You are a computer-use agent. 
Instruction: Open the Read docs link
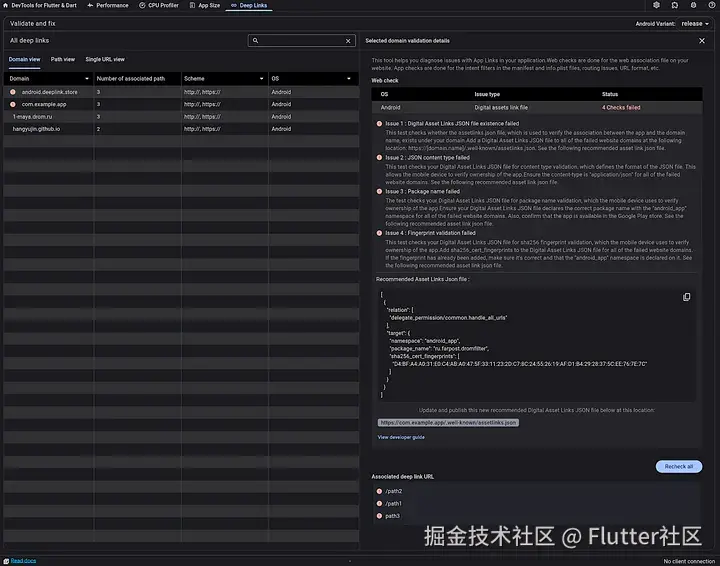[x=23, y=560]
